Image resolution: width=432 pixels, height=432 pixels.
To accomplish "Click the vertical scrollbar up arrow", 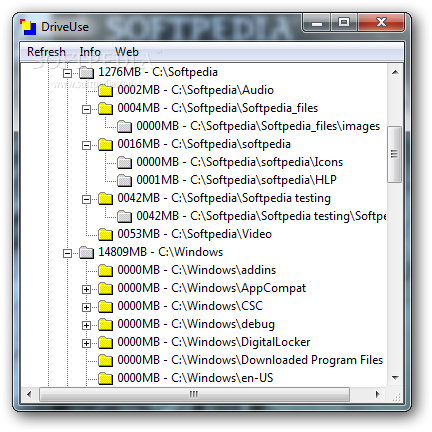I will coord(395,72).
